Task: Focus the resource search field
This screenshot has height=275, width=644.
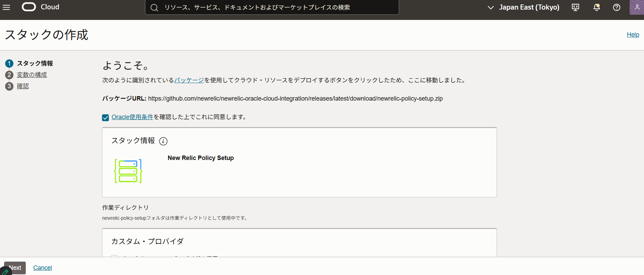Action: coord(272,7)
